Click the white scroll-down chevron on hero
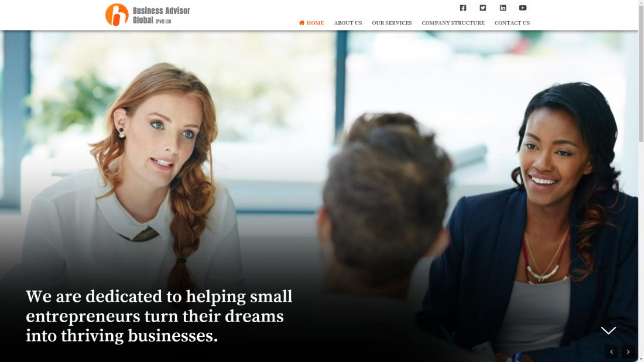The width and height of the screenshot is (644, 362). [608, 330]
